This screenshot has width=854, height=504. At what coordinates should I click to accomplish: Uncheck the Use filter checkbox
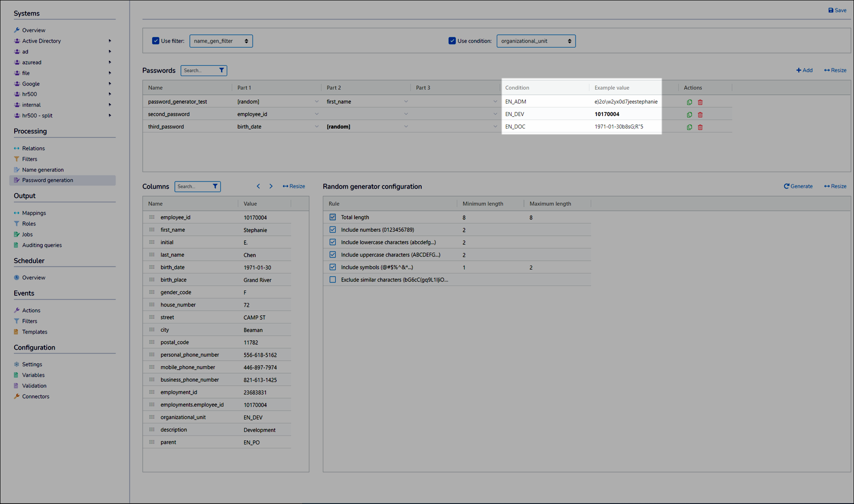click(x=156, y=41)
